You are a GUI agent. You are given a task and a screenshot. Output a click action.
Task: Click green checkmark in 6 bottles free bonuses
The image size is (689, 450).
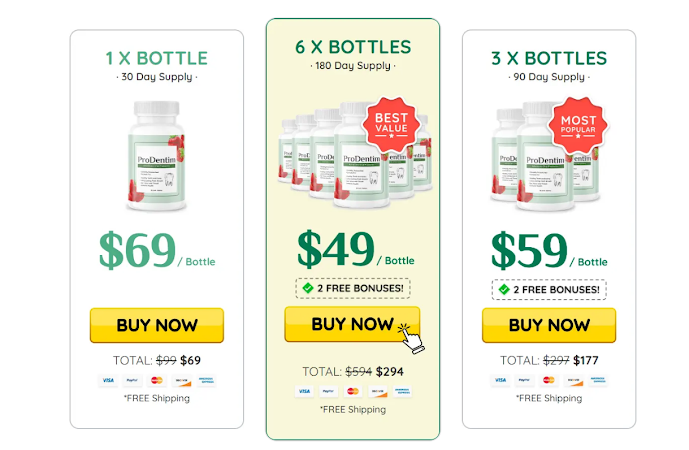(x=308, y=288)
